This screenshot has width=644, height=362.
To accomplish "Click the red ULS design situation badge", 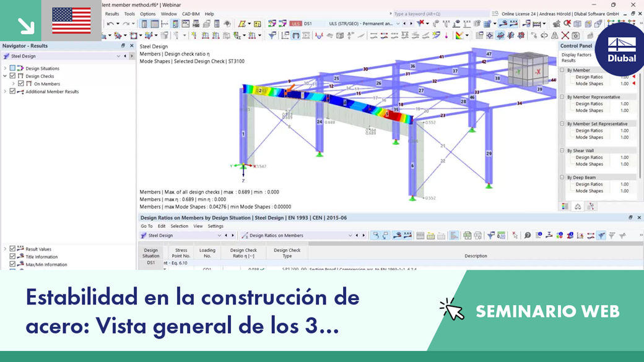I will [295, 24].
